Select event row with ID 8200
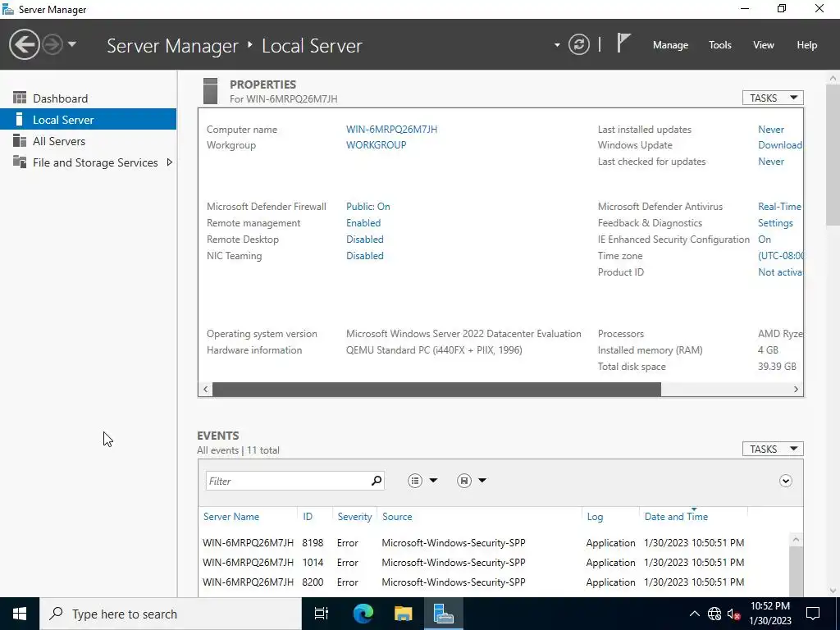Screen dimensions: 840x630 pyautogui.click(x=494, y=582)
